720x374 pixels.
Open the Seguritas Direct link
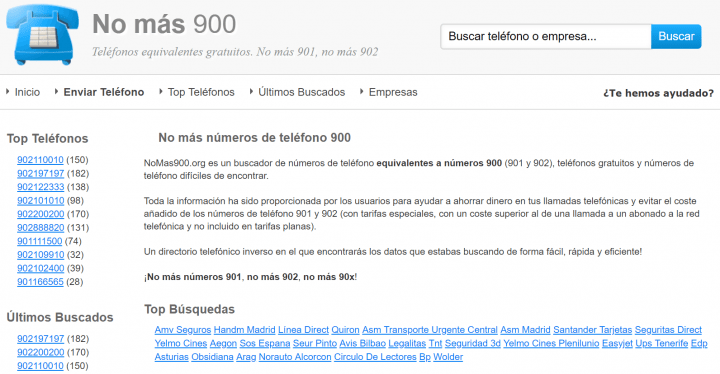[x=668, y=330]
